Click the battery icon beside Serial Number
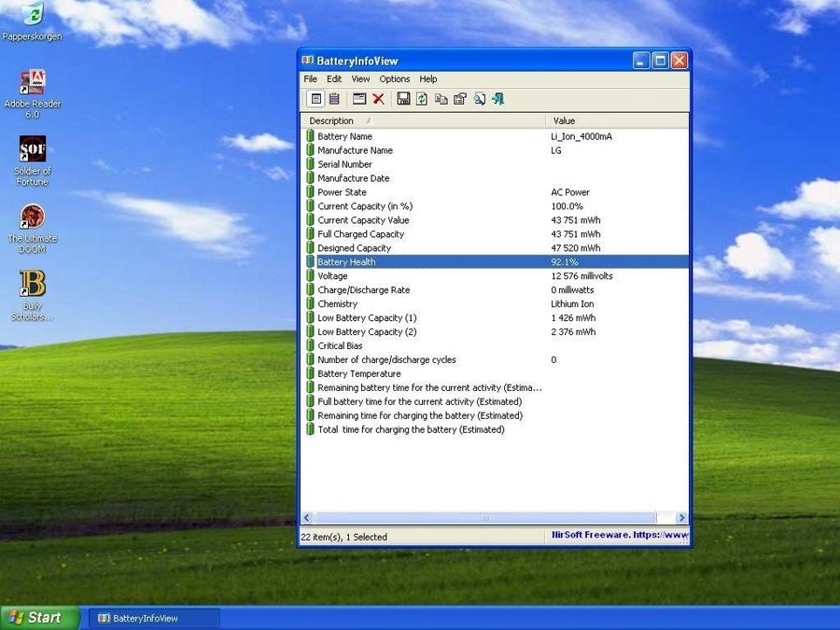This screenshot has height=630, width=840. tap(310, 164)
